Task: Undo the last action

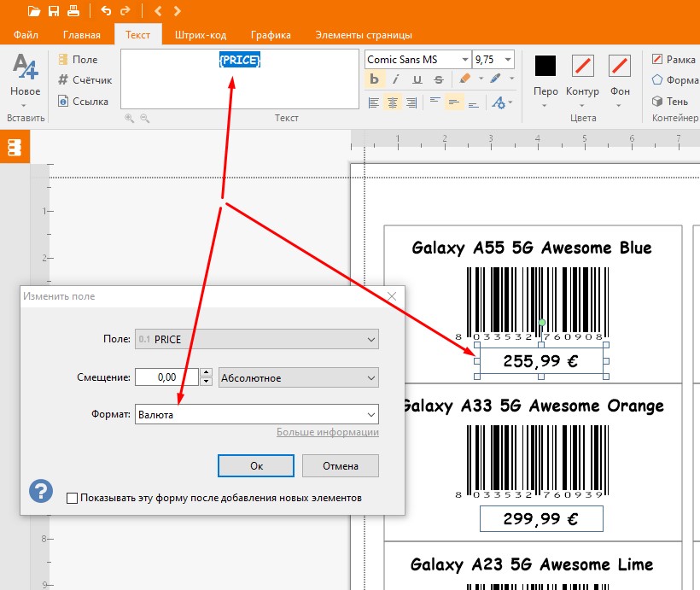Action: coord(106,10)
